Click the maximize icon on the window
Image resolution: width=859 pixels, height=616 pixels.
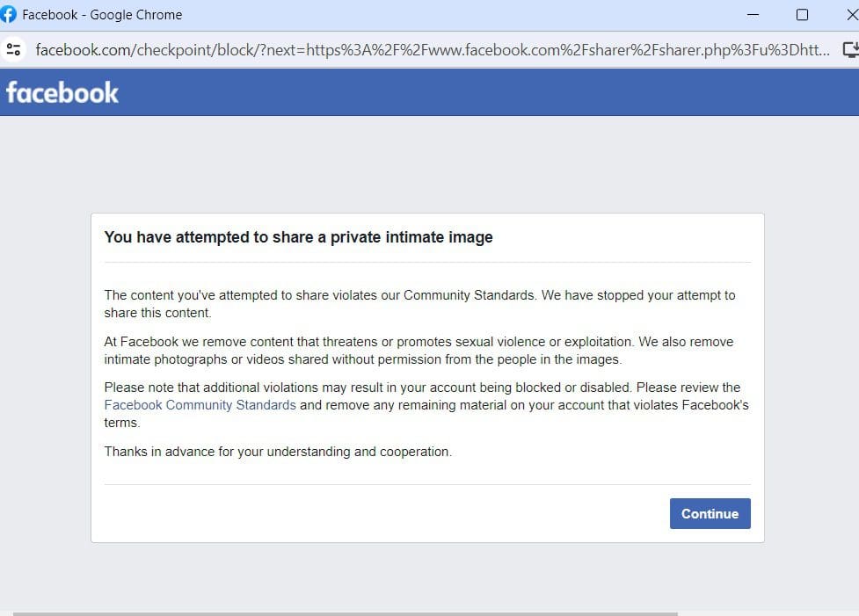(801, 14)
